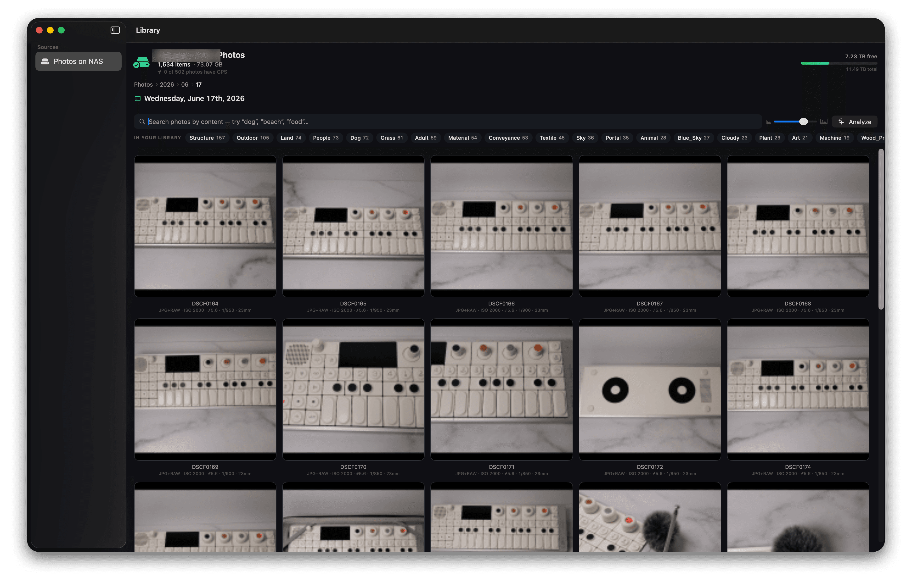
Task: Filter by Cloudy tag
Action: (x=734, y=138)
